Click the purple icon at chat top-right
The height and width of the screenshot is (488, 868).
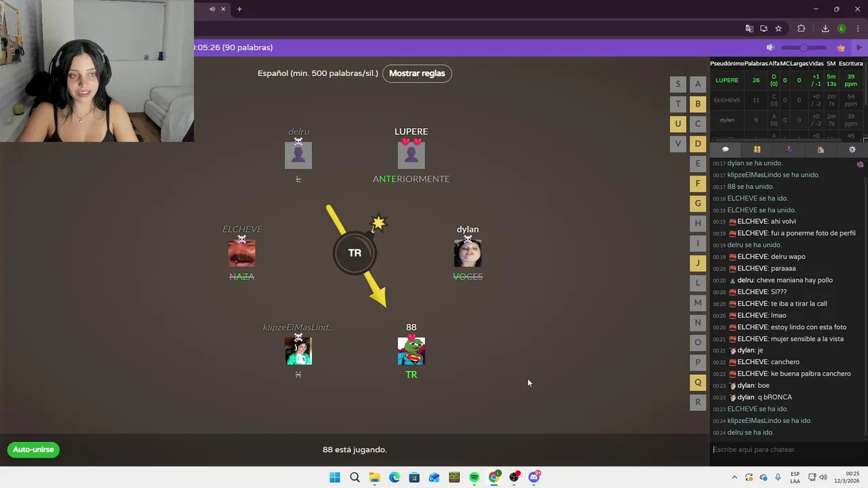click(860, 164)
